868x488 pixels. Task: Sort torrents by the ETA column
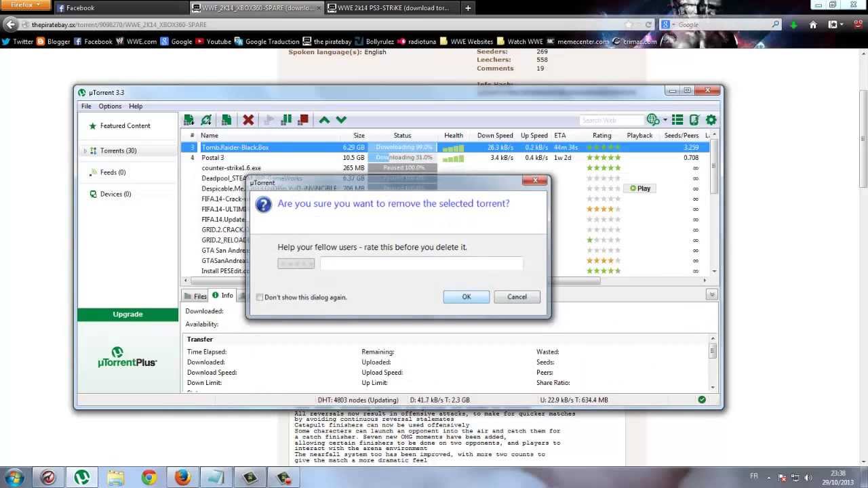tap(560, 136)
